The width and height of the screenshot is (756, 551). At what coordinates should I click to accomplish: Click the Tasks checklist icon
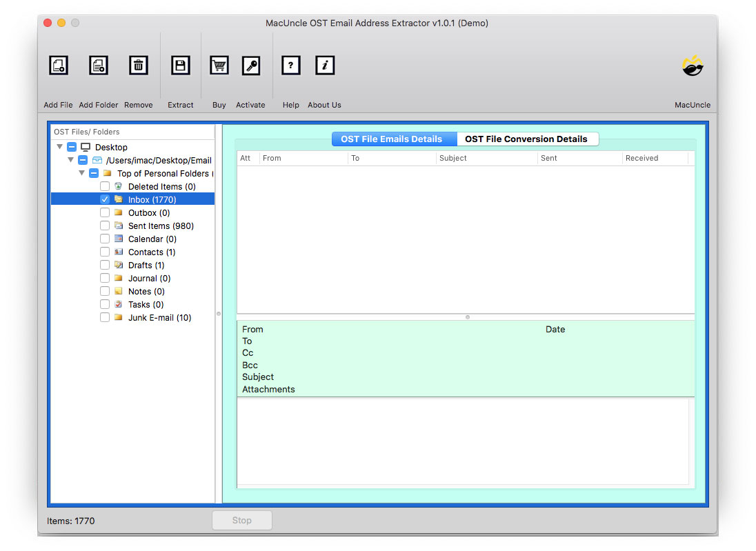tap(118, 304)
